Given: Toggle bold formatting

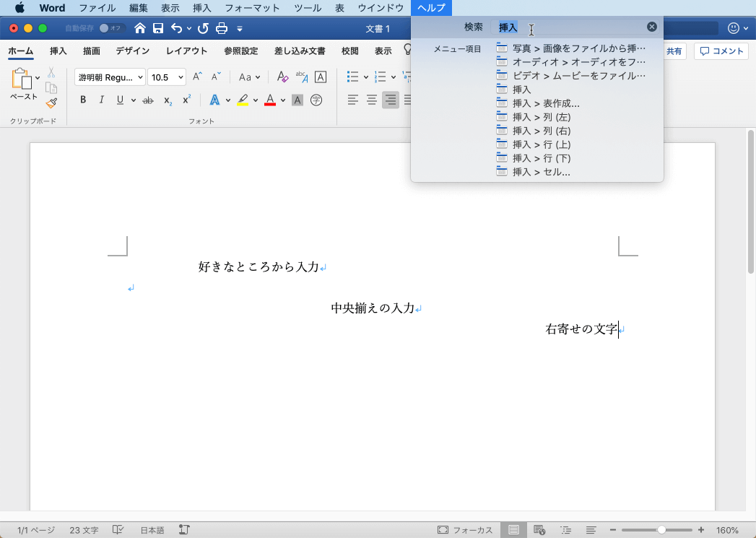Looking at the screenshot, I should (83, 100).
